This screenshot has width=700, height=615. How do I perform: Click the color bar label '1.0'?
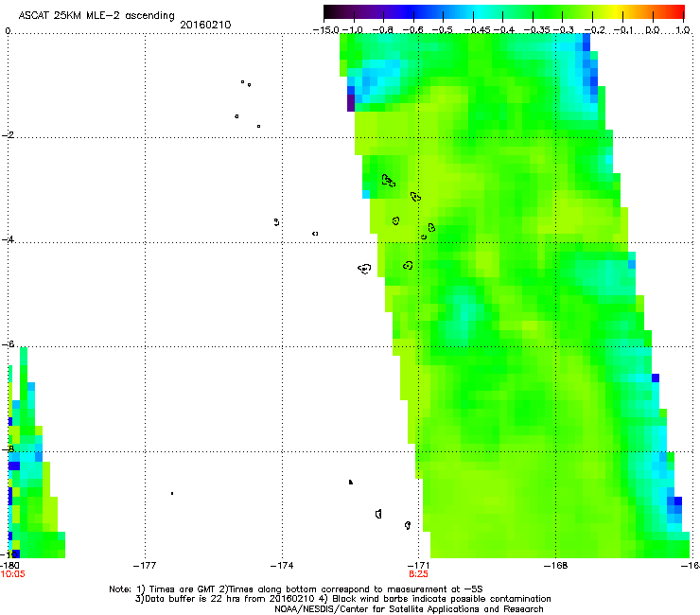click(683, 30)
